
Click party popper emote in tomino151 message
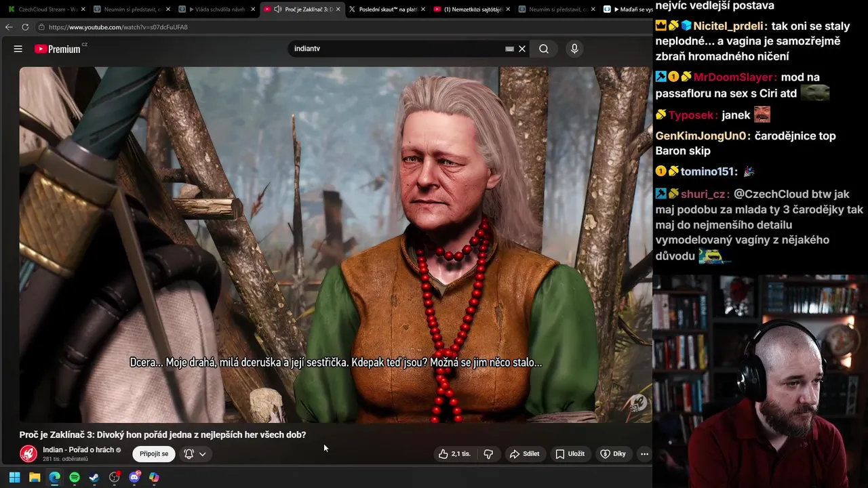click(x=749, y=172)
